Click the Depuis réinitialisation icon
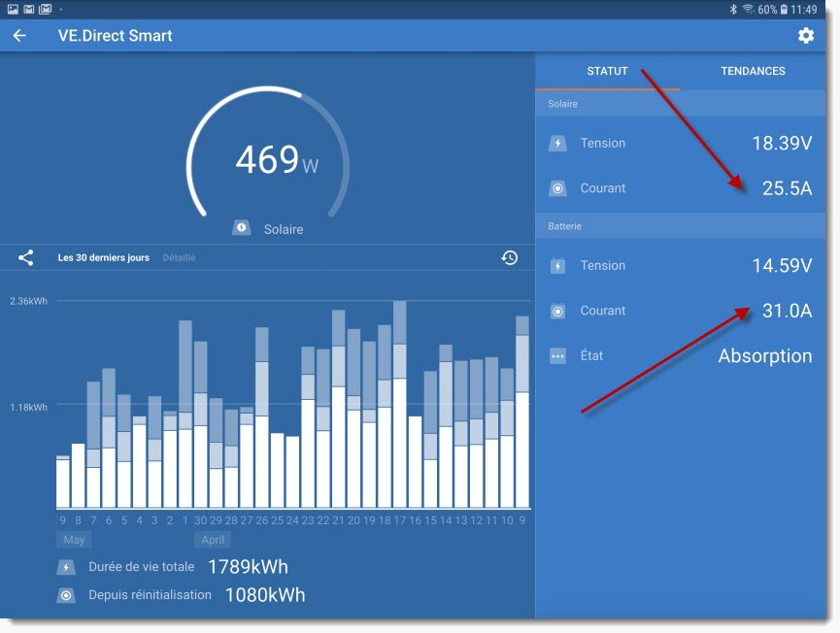The image size is (840, 633). pyautogui.click(x=66, y=595)
